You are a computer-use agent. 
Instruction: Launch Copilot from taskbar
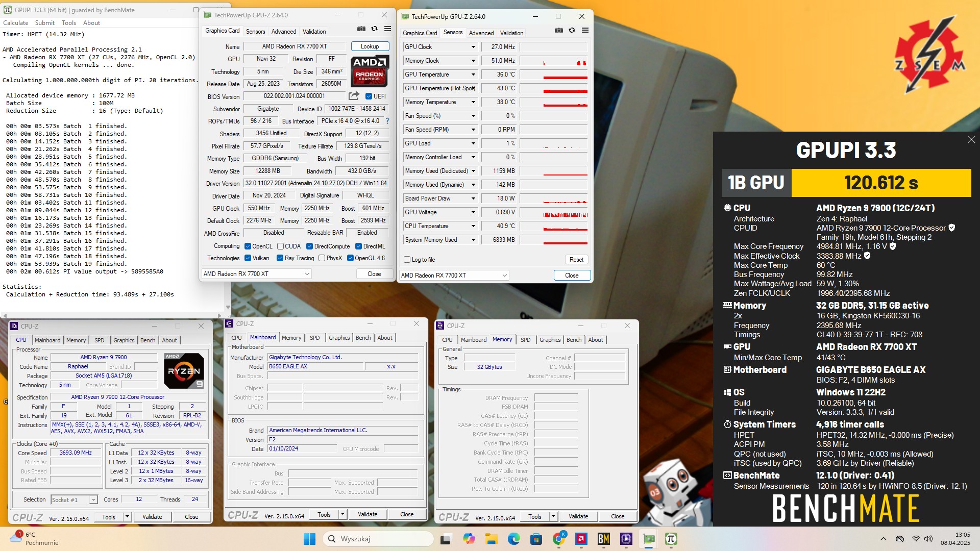tap(469, 539)
